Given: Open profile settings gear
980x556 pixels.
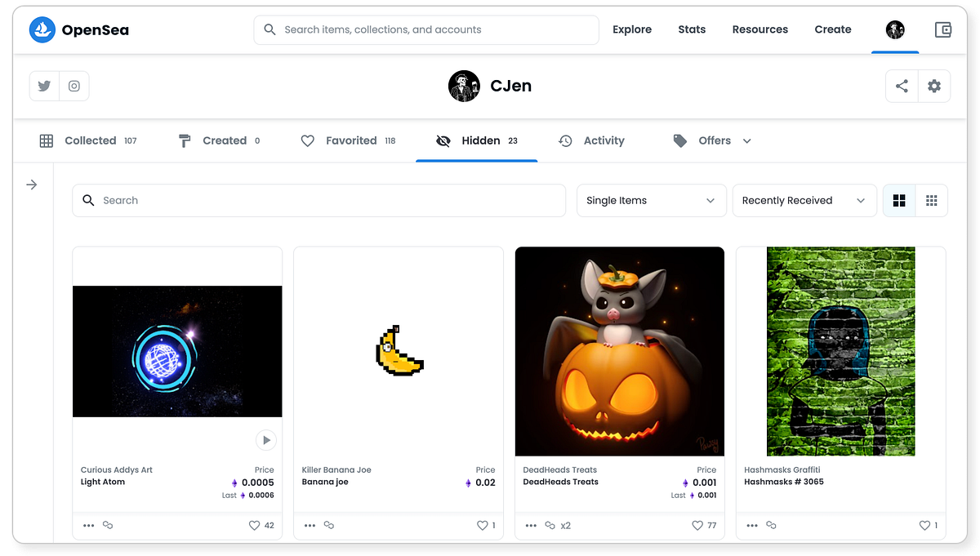Looking at the screenshot, I should click(934, 86).
